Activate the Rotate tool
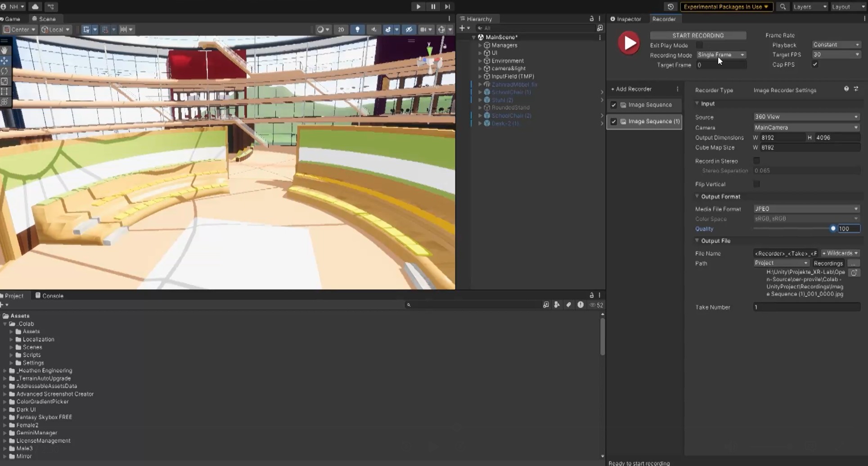Image resolution: width=868 pixels, height=466 pixels. click(4, 71)
